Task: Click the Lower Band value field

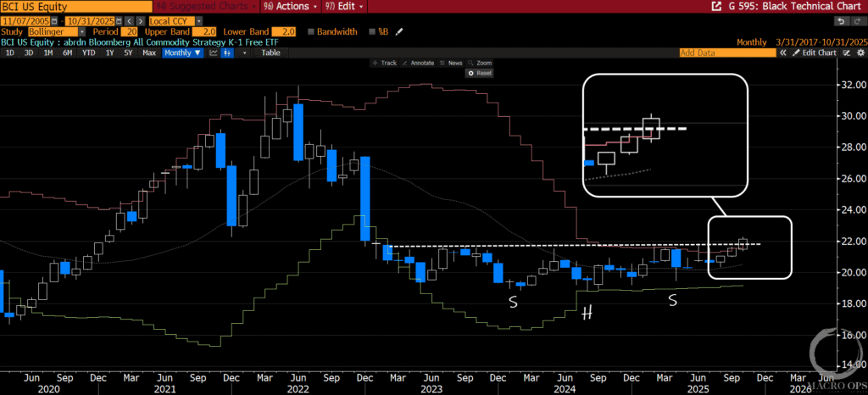Action: [283, 32]
